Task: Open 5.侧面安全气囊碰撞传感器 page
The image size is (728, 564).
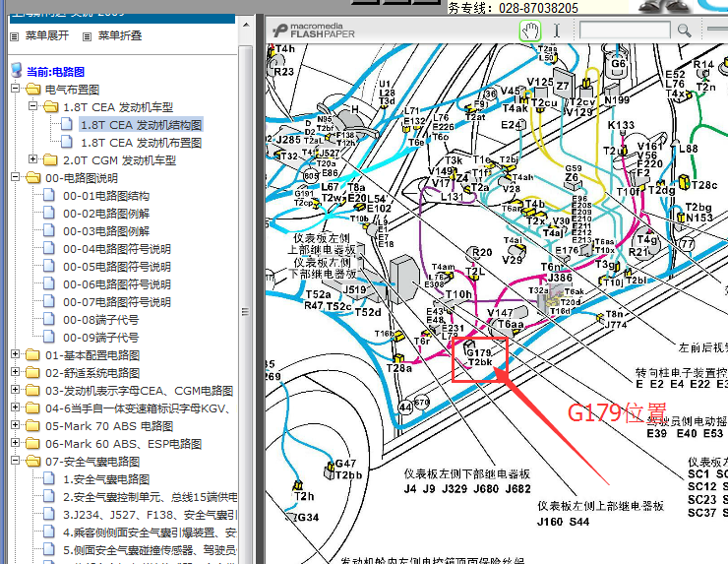Action: pyautogui.click(x=150, y=550)
